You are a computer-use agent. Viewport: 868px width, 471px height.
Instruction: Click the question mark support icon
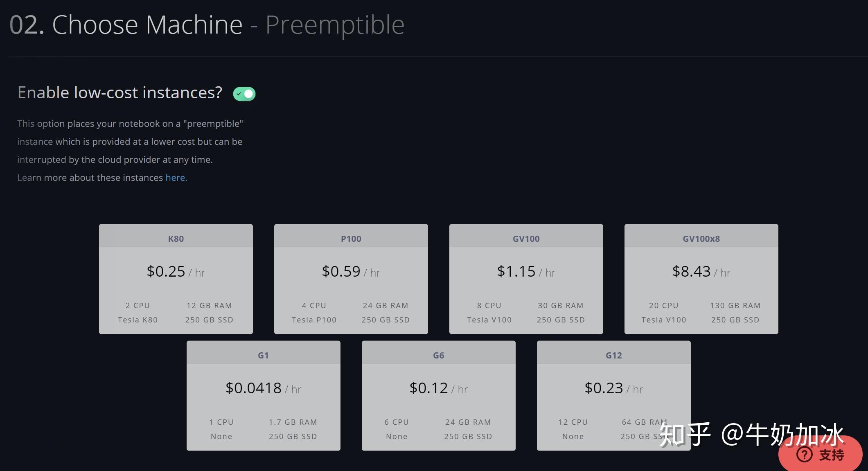pos(805,454)
